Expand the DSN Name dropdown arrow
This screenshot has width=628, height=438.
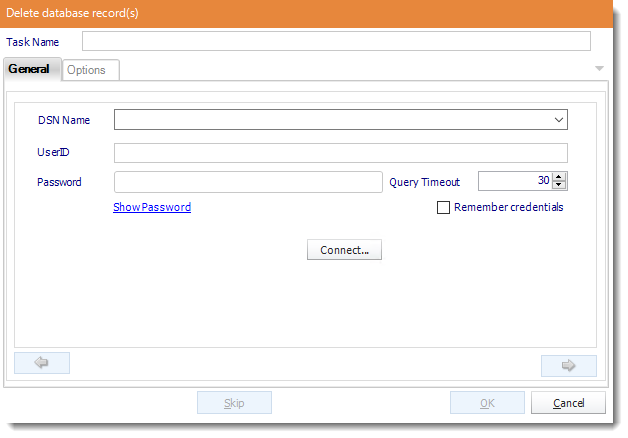(559, 120)
